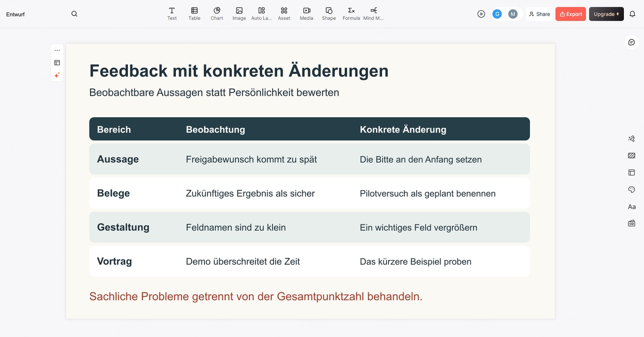Click the 'Konkrete Änderung' table header
This screenshot has height=337, width=644.
point(403,129)
